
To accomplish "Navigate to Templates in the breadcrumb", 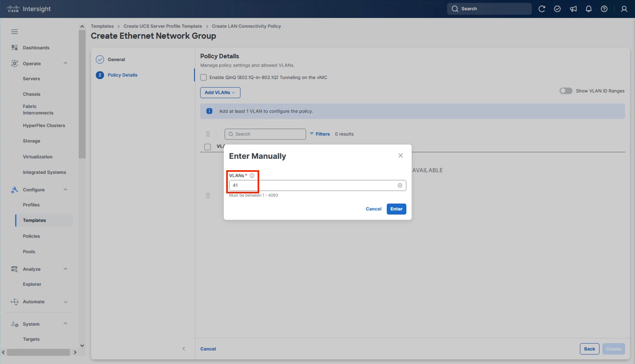I will tap(102, 26).
